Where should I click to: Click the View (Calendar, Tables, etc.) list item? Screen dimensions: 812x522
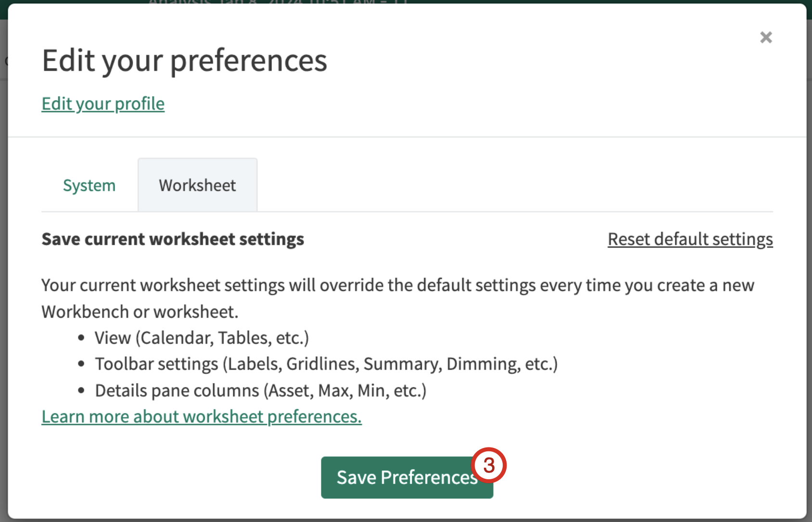point(202,338)
